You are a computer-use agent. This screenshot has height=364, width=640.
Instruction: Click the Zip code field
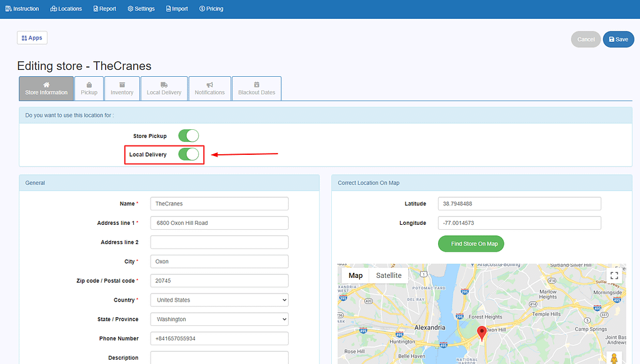219,281
